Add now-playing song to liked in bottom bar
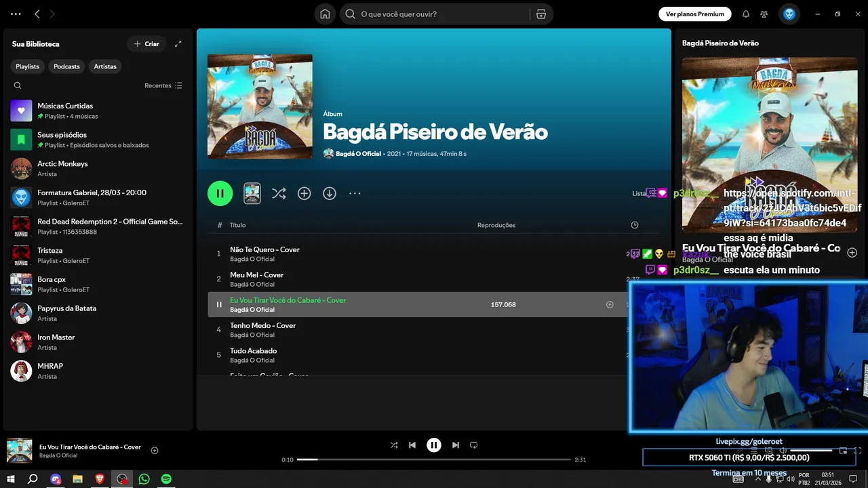This screenshot has height=488, width=868. click(x=155, y=451)
